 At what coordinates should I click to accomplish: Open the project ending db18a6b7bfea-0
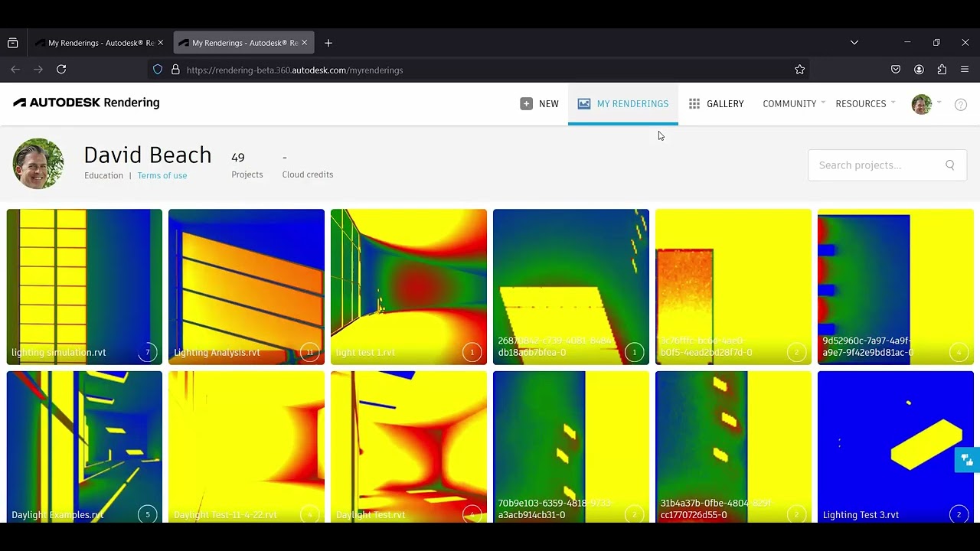tap(571, 287)
